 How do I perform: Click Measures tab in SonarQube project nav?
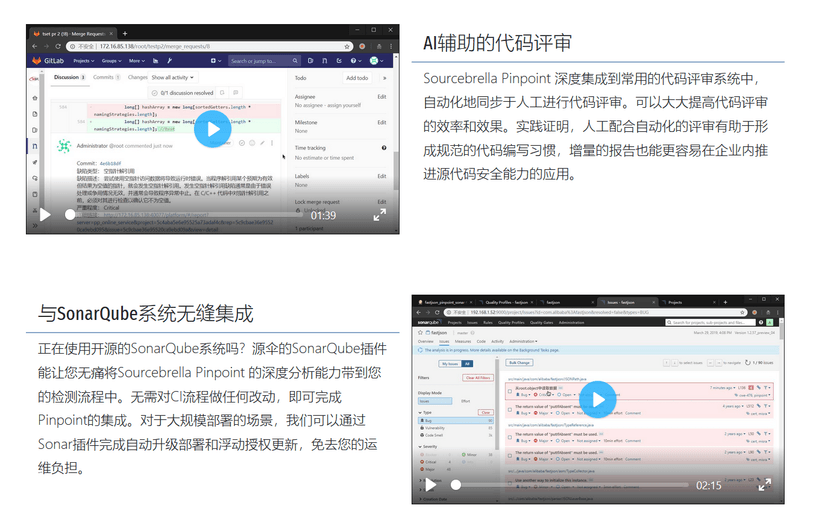point(463,341)
